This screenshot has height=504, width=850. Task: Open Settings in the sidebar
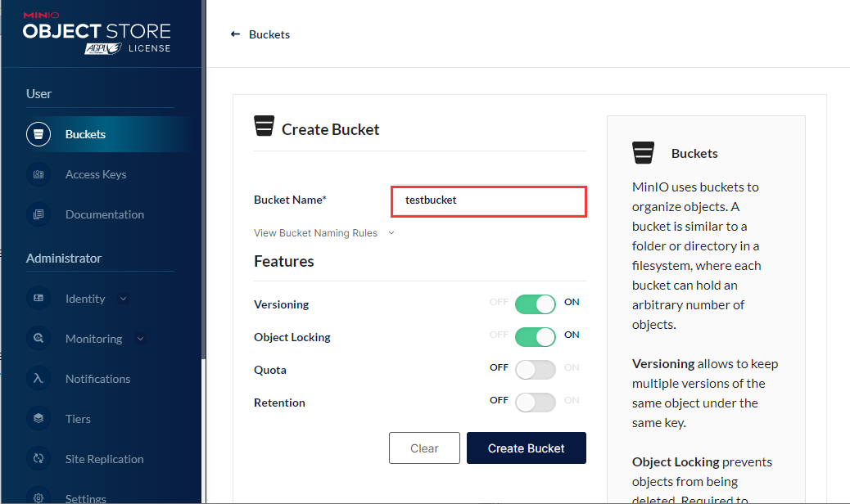tap(85, 497)
